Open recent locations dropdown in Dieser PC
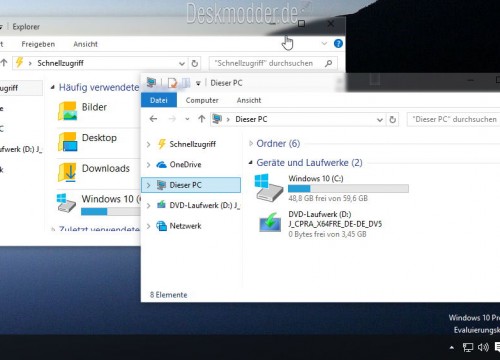 tap(187, 119)
